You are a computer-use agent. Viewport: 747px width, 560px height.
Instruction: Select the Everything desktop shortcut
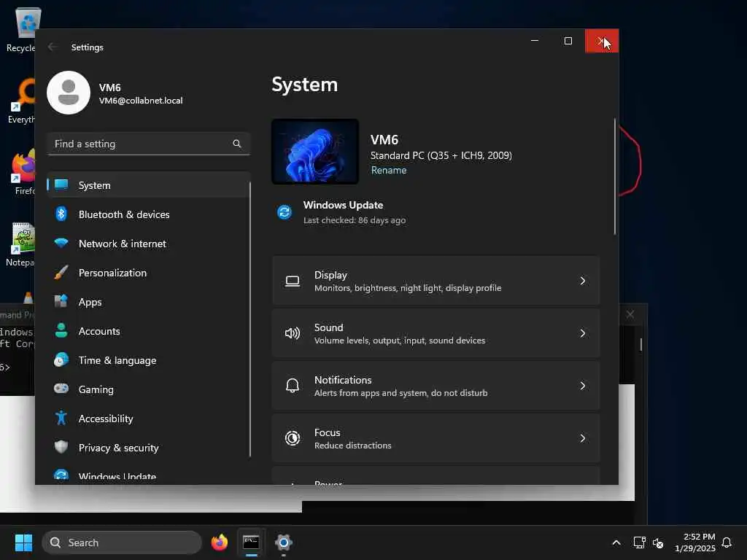21,101
